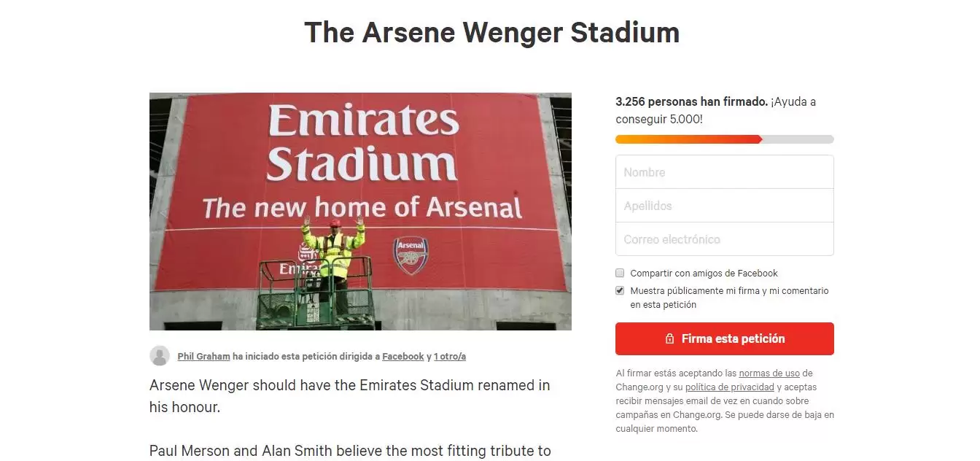The width and height of the screenshot is (980, 461).
Task: Click Phil Graham's profile avatar icon
Action: point(160,356)
